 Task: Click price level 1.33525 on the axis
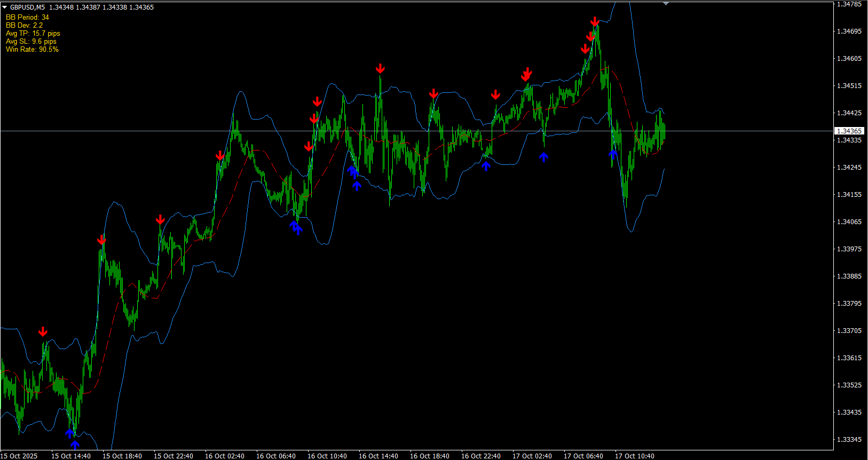(x=849, y=385)
